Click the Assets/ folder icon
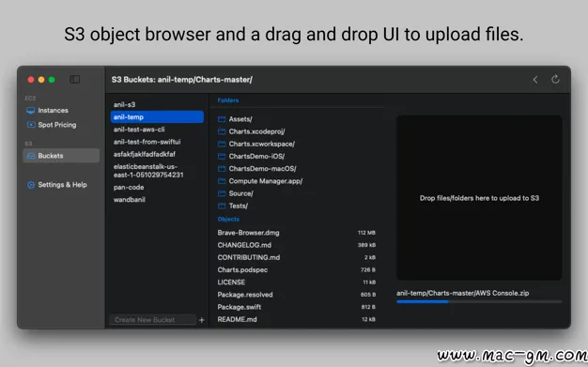 click(222, 119)
